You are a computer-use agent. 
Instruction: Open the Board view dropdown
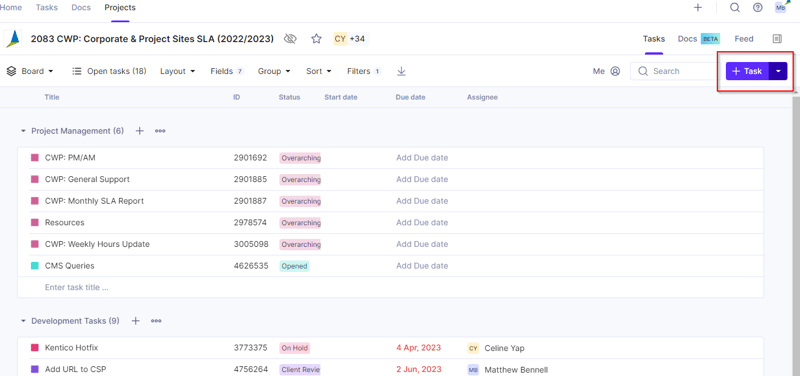tap(30, 71)
